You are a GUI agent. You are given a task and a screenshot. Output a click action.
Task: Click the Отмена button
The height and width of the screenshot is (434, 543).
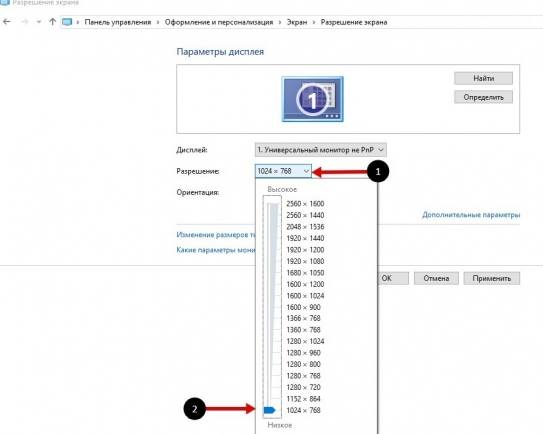pos(436,278)
